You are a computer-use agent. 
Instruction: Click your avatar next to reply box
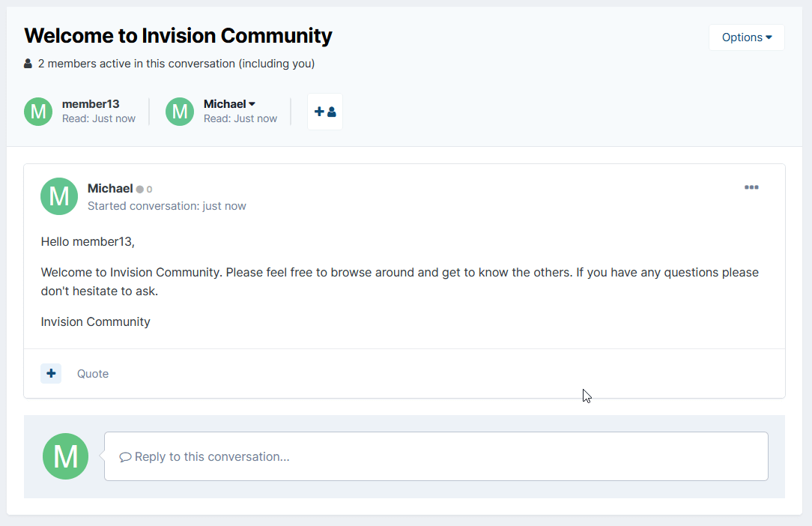tap(65, 456)
